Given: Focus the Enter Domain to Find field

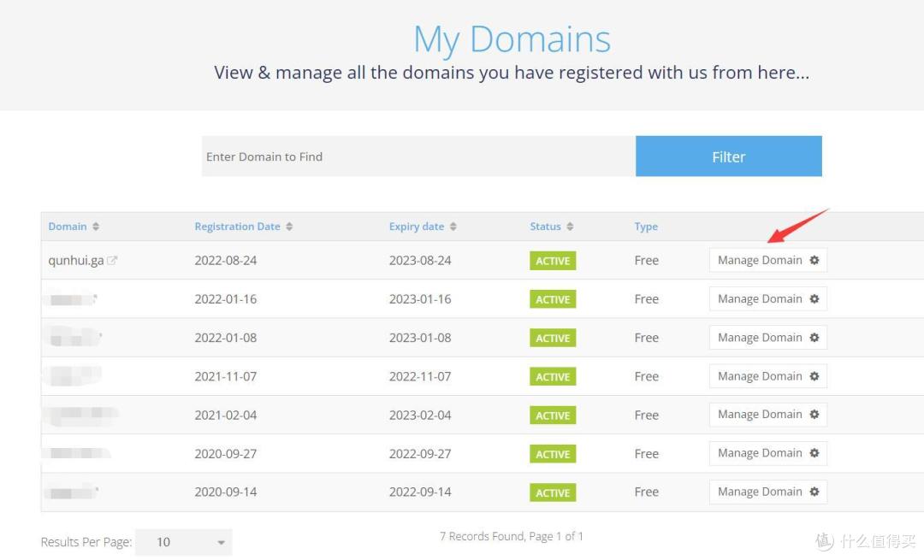Looking at the screenshot, I should pyautogui.click(x=418, y=156).
